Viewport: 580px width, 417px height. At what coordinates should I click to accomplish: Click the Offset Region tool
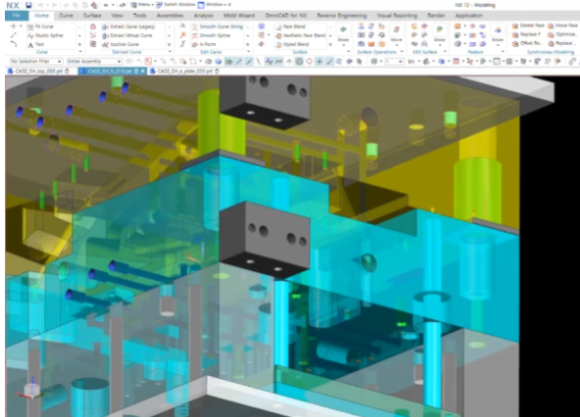(527, 43)
